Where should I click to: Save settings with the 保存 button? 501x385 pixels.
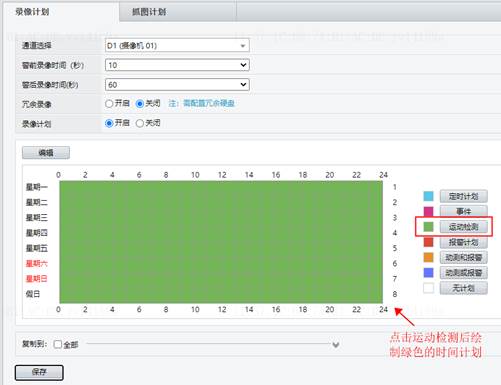pos(39,372)
